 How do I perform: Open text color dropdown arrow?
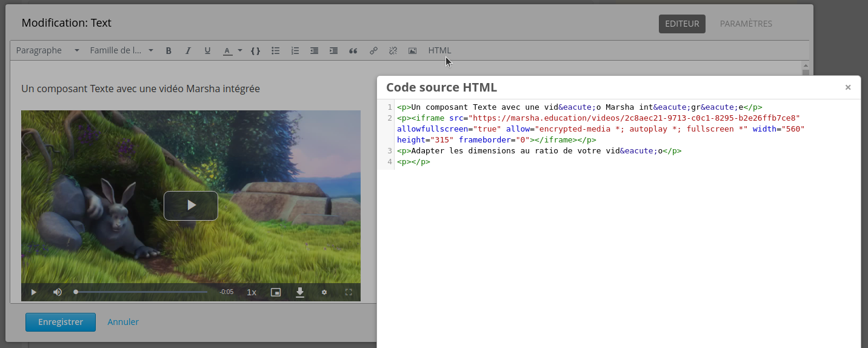pos(240,50)
